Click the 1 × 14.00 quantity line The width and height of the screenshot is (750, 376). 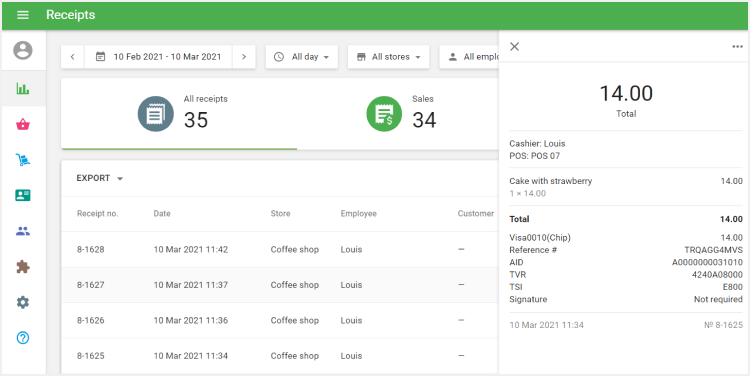tap(527, 194)
